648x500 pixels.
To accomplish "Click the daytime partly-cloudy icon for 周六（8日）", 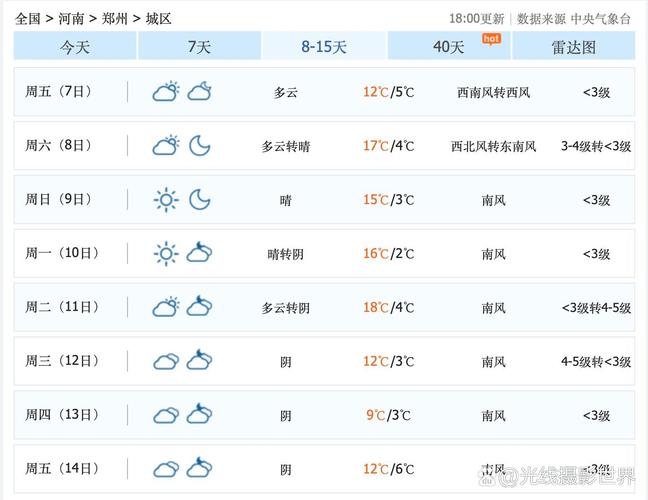I will pyautogui.click(x=166, y=145).
